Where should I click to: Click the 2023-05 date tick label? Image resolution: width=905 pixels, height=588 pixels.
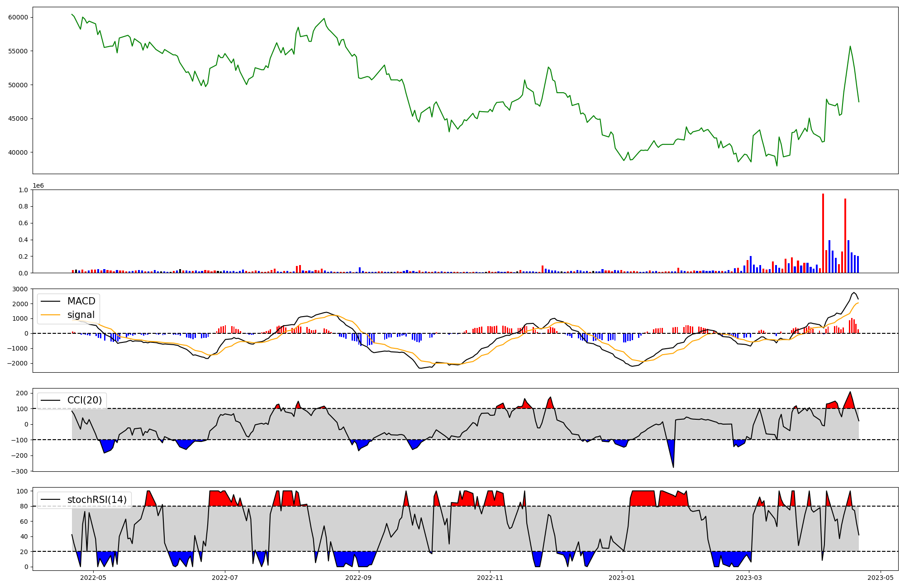pyautogui.click(x=881, y=578)
